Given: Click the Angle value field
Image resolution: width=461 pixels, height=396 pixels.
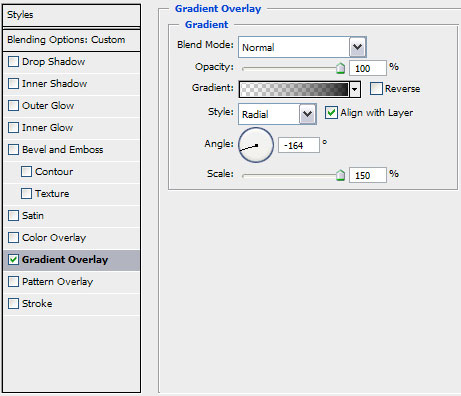Looking at the screenshot, I should pyautogui.click(x=299, y=145).
